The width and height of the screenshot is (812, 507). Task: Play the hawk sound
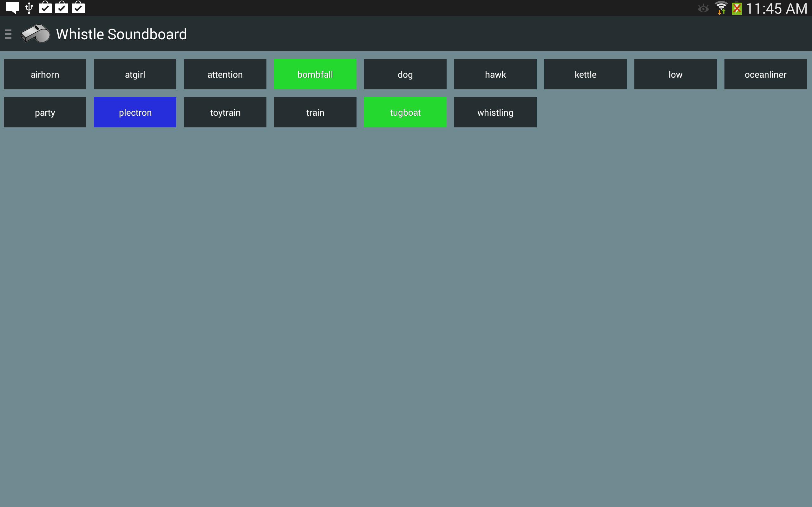tap(495, 74)
